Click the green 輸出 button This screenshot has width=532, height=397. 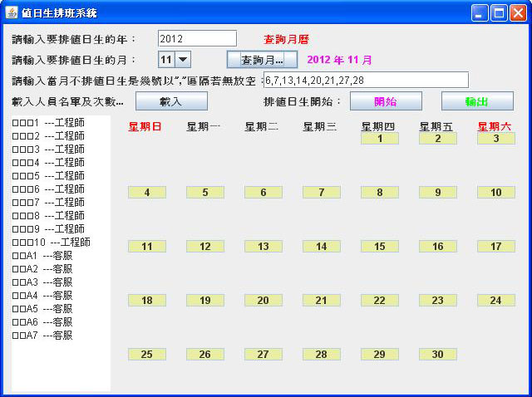pyautogui.click(x=477, y=101)
